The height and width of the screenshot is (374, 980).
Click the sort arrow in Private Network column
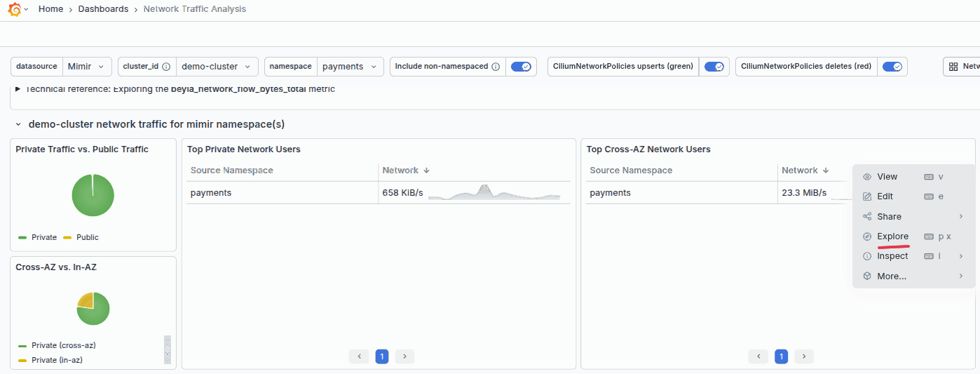tap(427, 171)
